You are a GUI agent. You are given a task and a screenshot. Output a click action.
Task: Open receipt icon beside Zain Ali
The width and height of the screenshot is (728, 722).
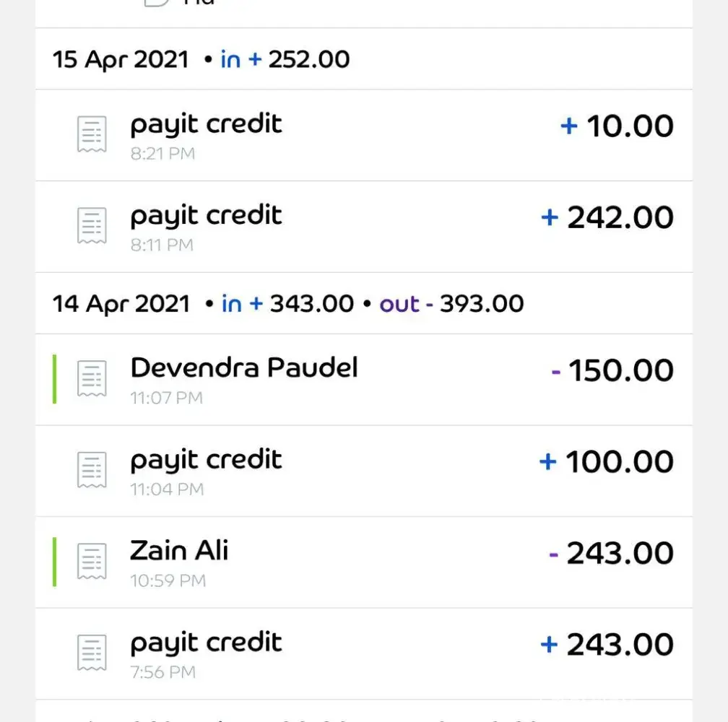tap(92, 561)
